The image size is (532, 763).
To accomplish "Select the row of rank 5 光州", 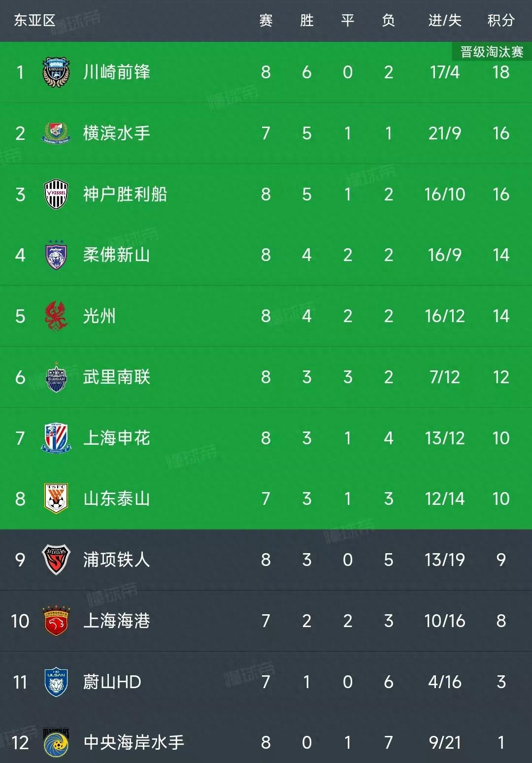I will 266,316.
